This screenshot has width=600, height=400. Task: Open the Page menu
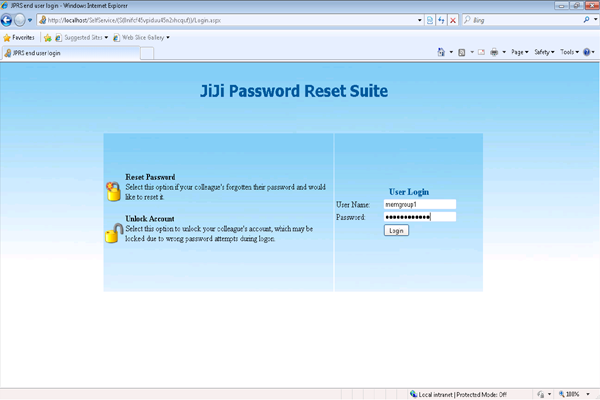pyautogui.click(x=520, y=52)
